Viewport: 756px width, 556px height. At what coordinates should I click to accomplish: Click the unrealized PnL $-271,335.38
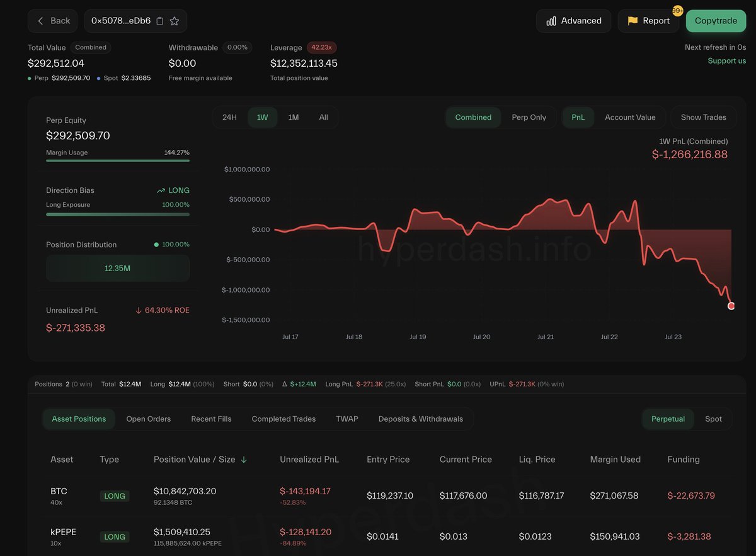76,328
